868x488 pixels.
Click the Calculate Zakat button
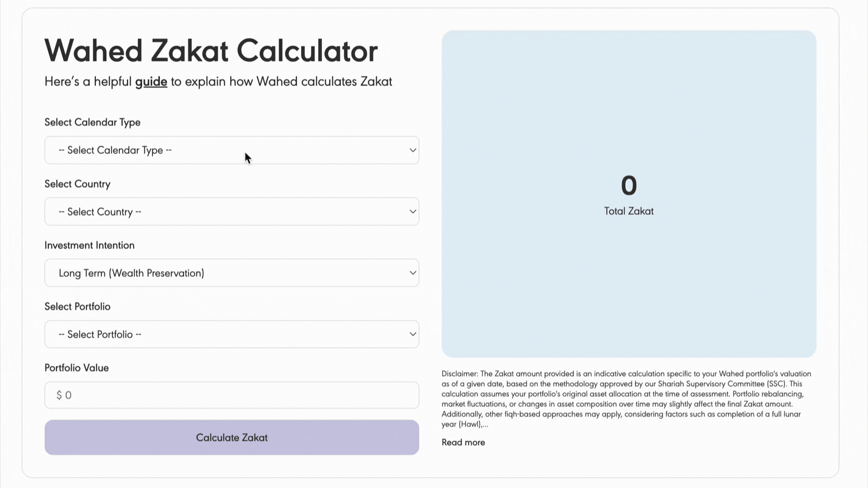pyautogui.click(x=231, y=437)
